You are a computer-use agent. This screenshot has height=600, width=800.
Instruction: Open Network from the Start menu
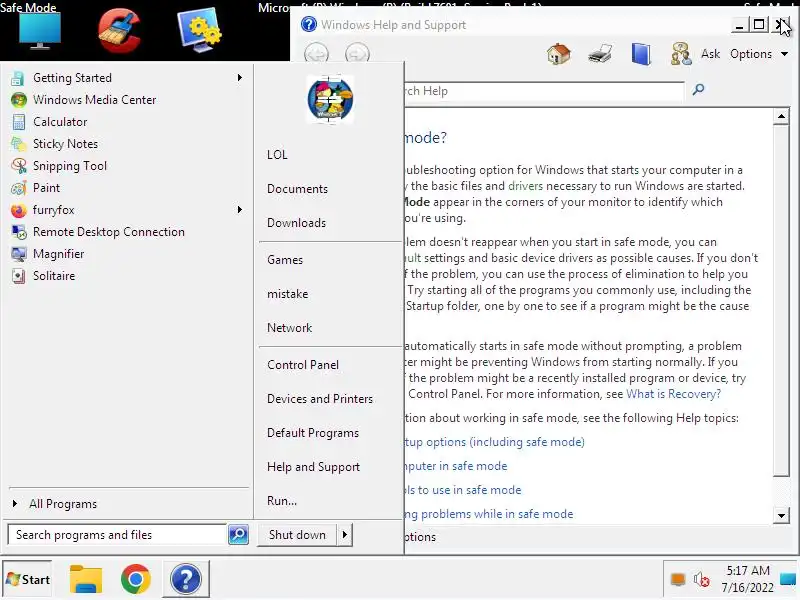tap(289, 328)
